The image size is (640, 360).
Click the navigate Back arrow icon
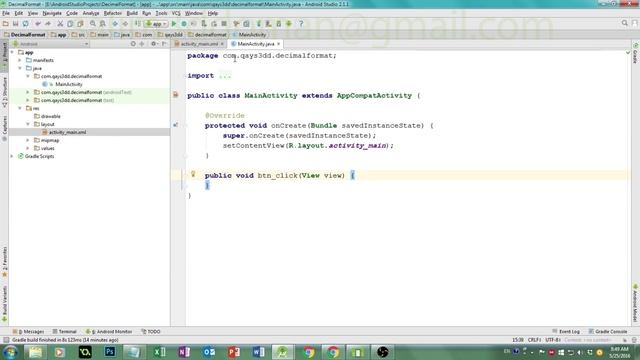(115, 24)
